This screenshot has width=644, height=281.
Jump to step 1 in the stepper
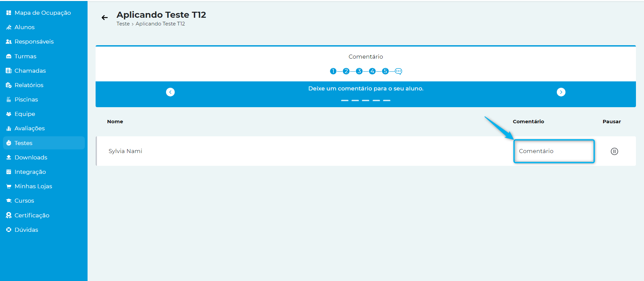(x=333, y=71)
